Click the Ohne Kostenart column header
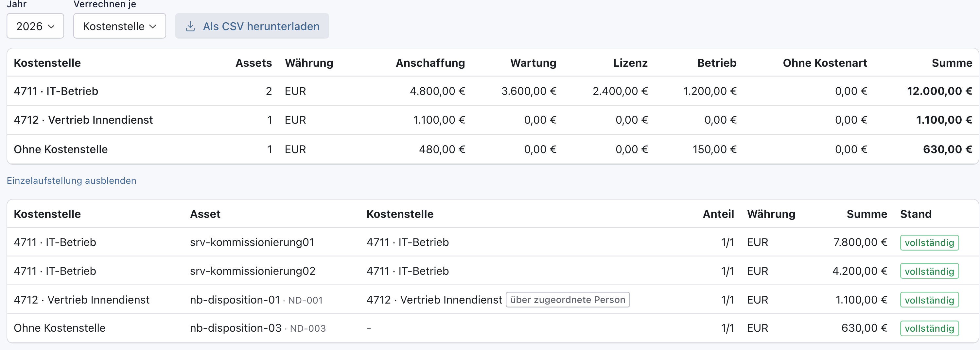Screen dimensions: 980x350 [x=825, y=63]
